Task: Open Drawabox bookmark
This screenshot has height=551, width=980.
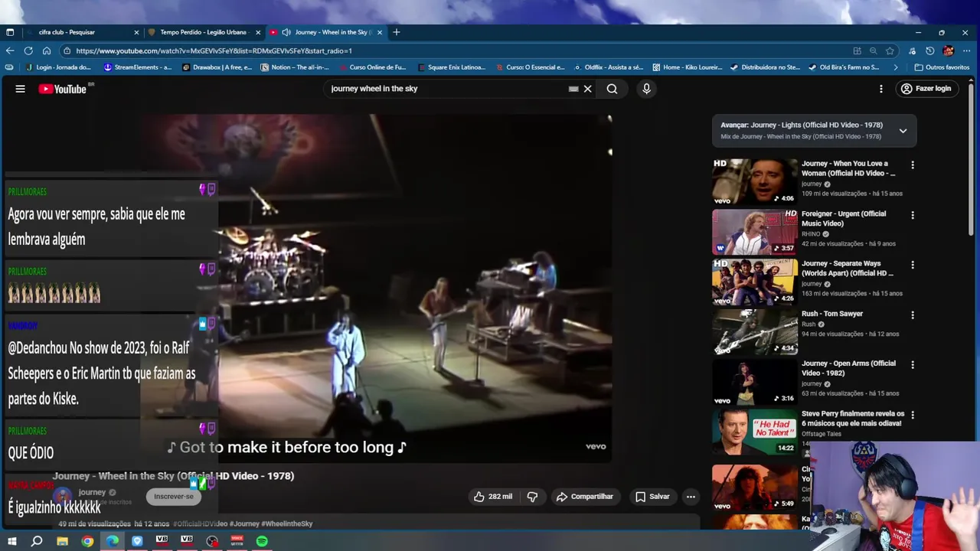Action: point(217,67)
